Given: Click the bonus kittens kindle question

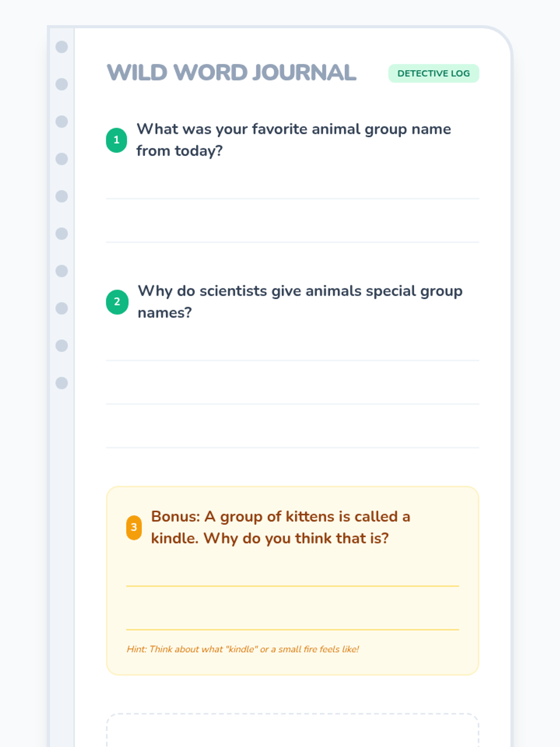Looking at the screenshot, I should pos(280,527).
